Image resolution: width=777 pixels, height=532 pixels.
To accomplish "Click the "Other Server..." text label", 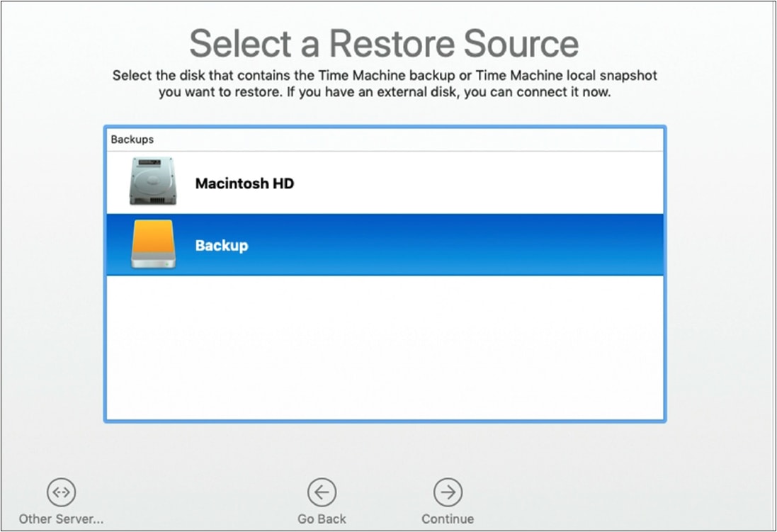I will [60, 519].
